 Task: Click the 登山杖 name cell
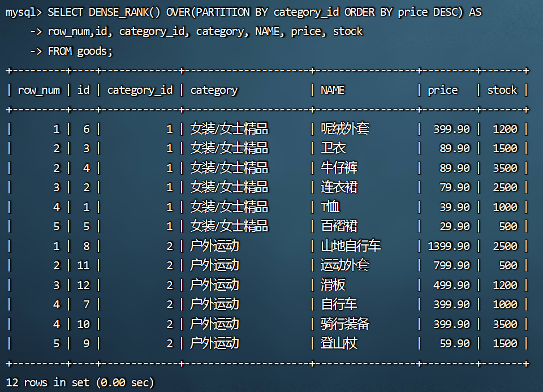[x=339, y=343]
